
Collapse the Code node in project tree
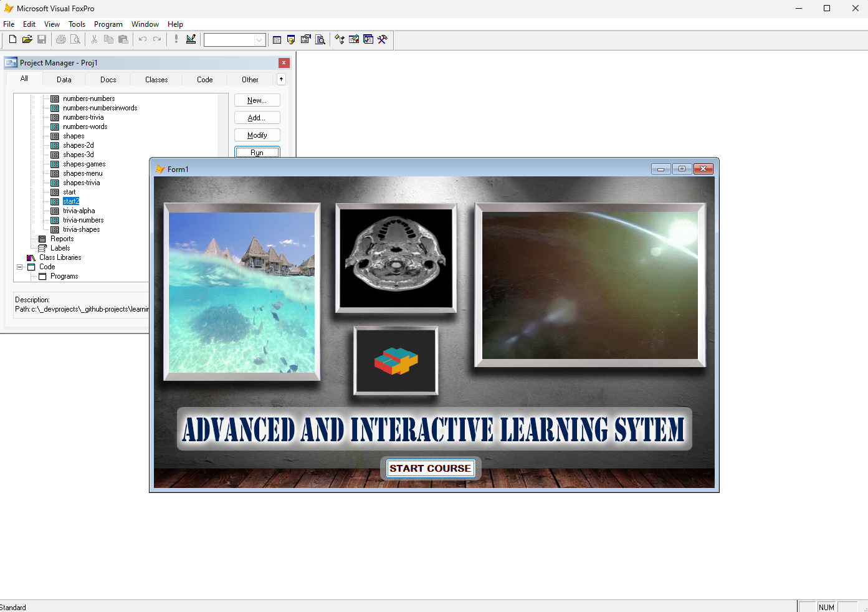20,267
